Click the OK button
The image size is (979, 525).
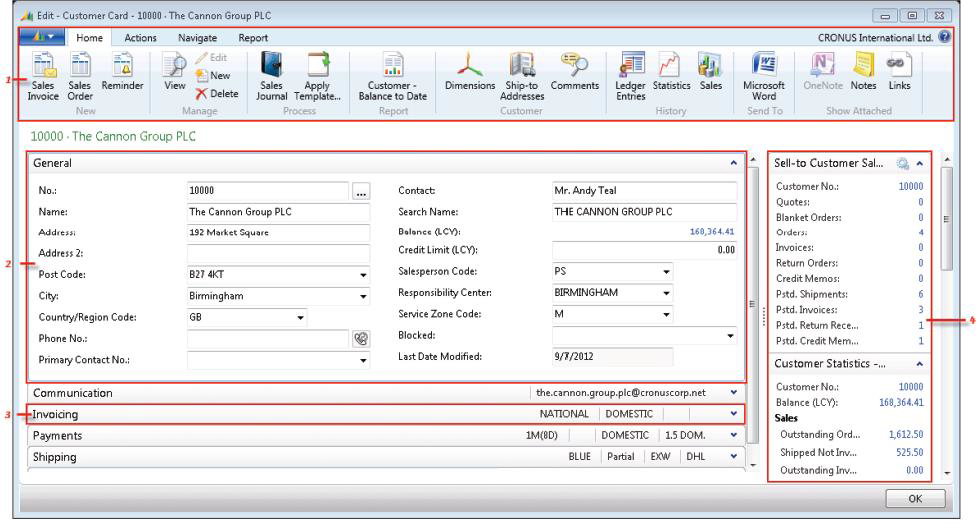point(915,498)
